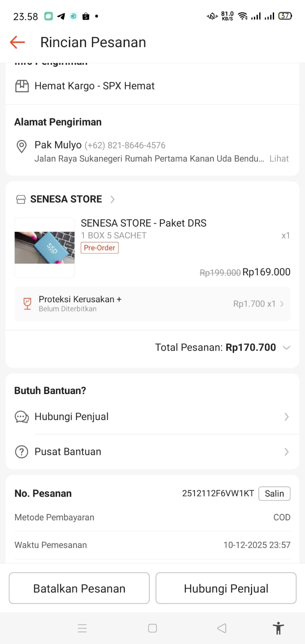Expand the Total Pesanan breakdown chevron

(x=286, y=348)
